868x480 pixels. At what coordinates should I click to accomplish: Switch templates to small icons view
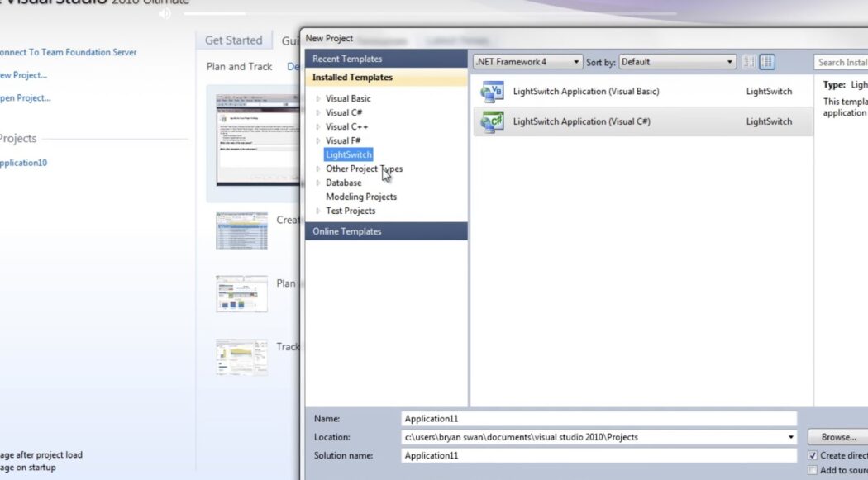(749, 61)
